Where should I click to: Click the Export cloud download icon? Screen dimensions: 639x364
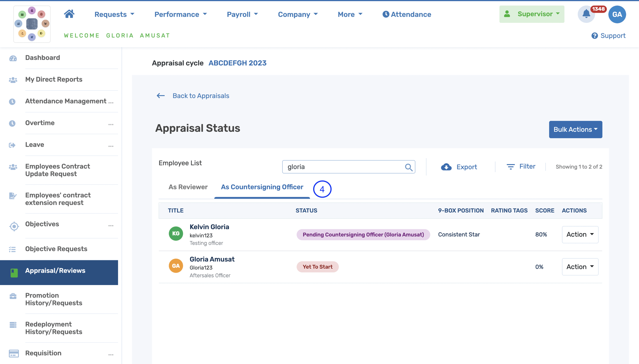click(446, 167)
